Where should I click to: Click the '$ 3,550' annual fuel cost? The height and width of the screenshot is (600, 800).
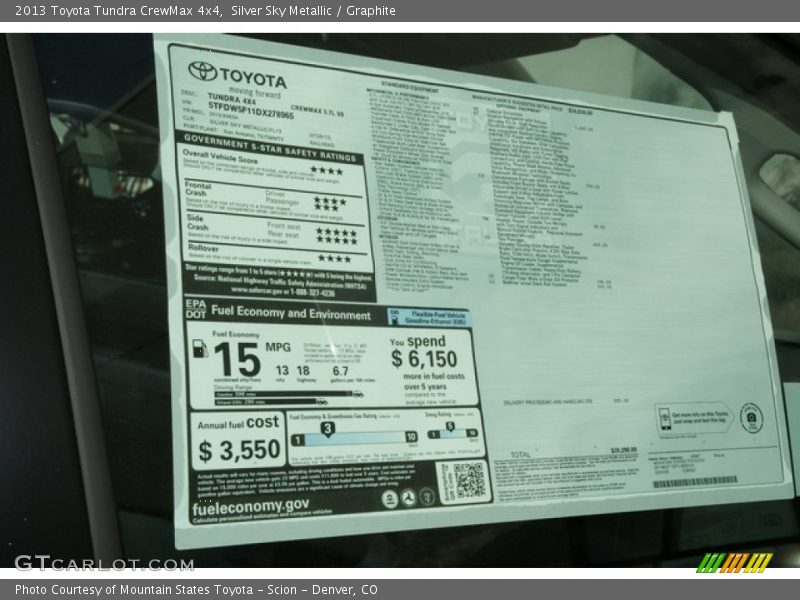coord(239,450)
